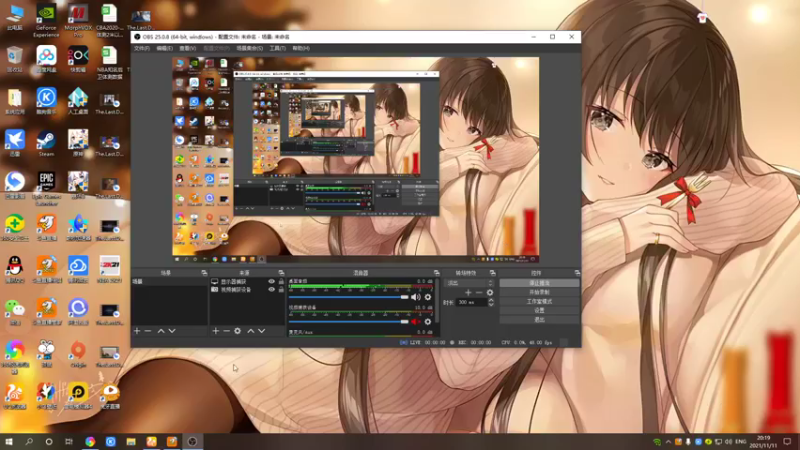This screenshot has height=450, width=800.
Task: Click OBS icon in the taskbar
Action: click(x=192, y=441)
